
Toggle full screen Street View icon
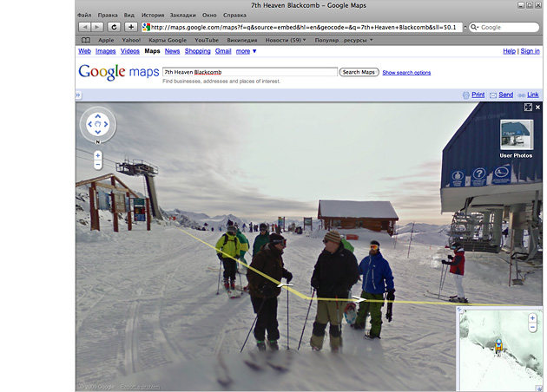527,107
